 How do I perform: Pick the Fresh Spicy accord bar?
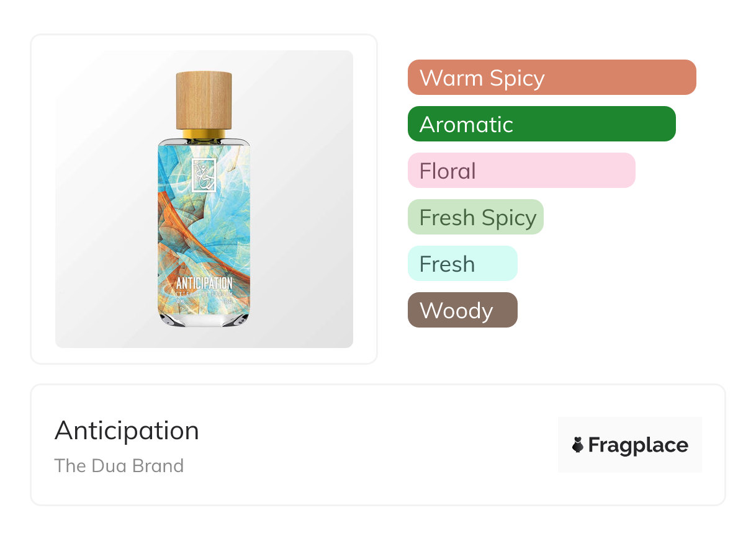click(x=475, y=217)
